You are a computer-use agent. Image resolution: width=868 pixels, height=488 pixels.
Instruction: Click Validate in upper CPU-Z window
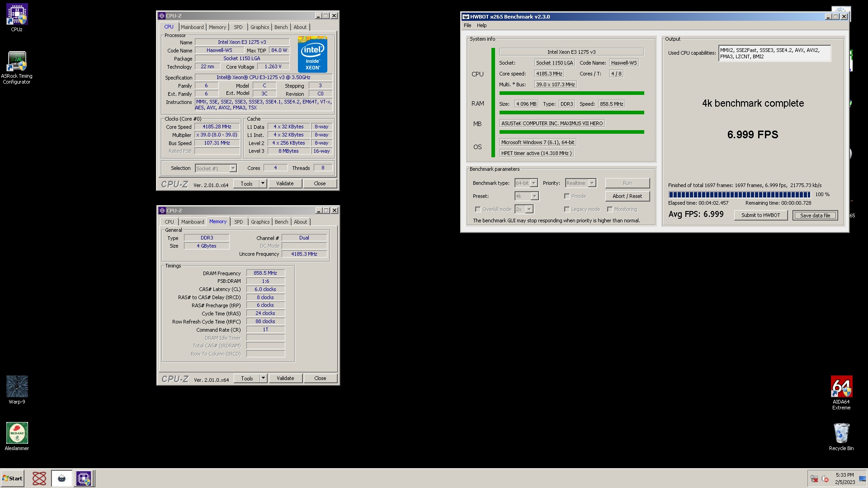(285, 183)
